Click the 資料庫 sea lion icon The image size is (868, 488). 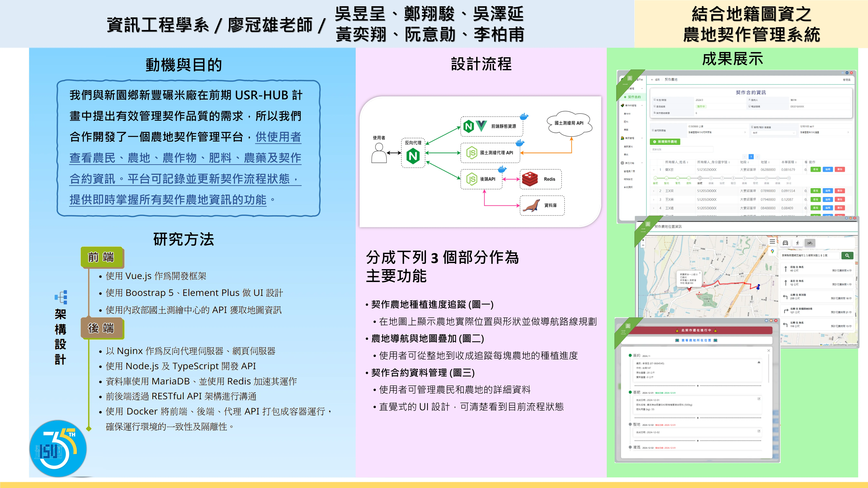coord(531,205)
